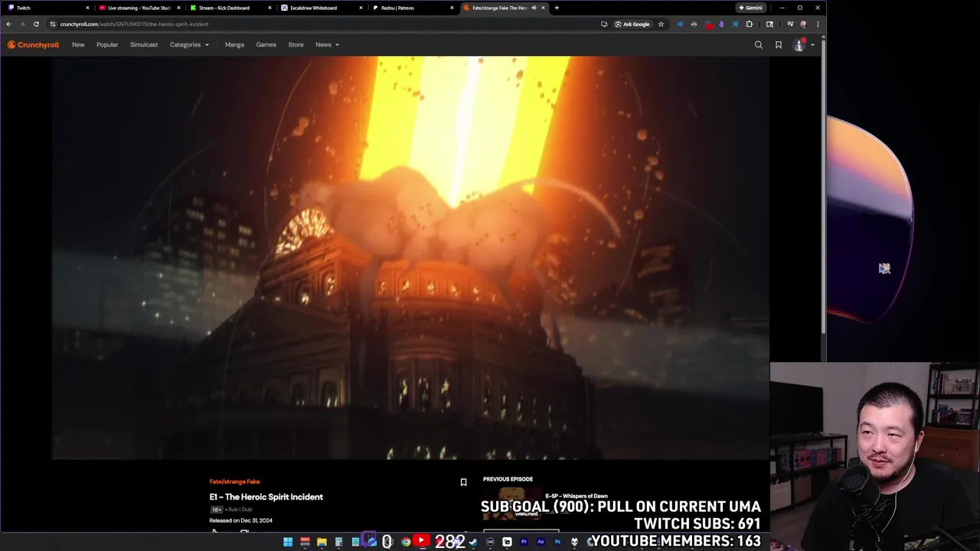This screenshot has width=980, height=551.
Task: Click the video player to pause
Action: click(x=410, y=257)
